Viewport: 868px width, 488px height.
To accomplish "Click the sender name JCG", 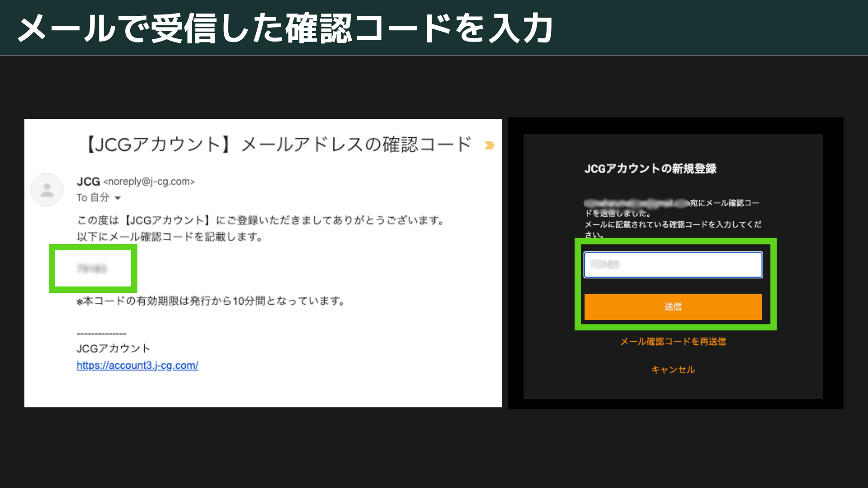I will (88, 181).
